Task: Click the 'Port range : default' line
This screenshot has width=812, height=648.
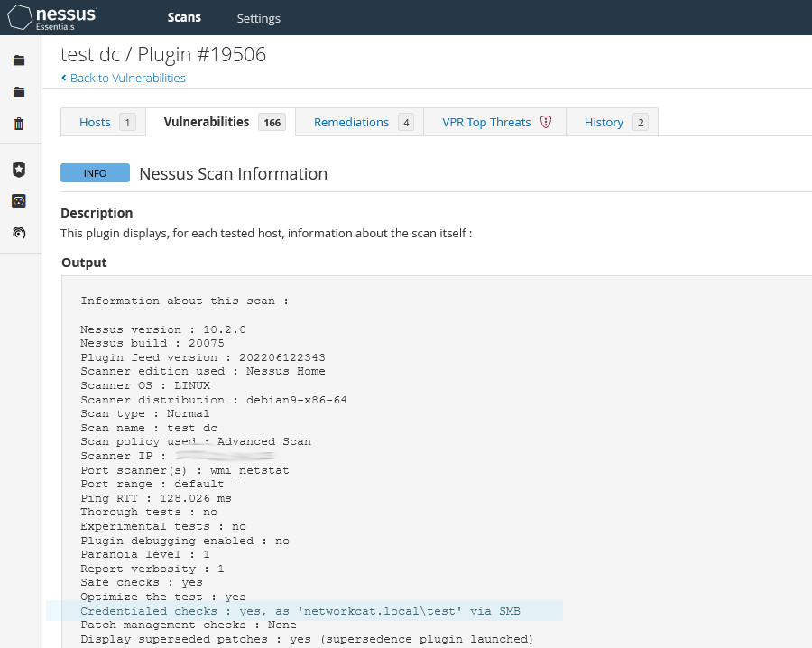Action: click(152, 484)
